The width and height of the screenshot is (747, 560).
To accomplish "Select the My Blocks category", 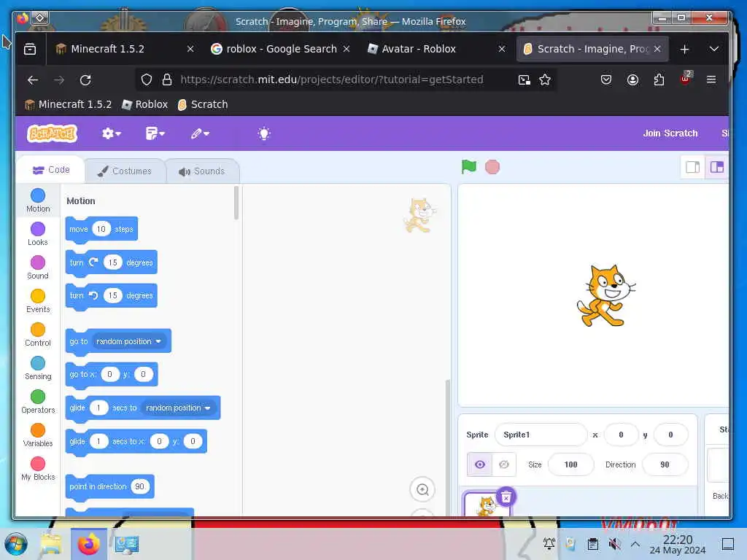I will tap(38, 469).
